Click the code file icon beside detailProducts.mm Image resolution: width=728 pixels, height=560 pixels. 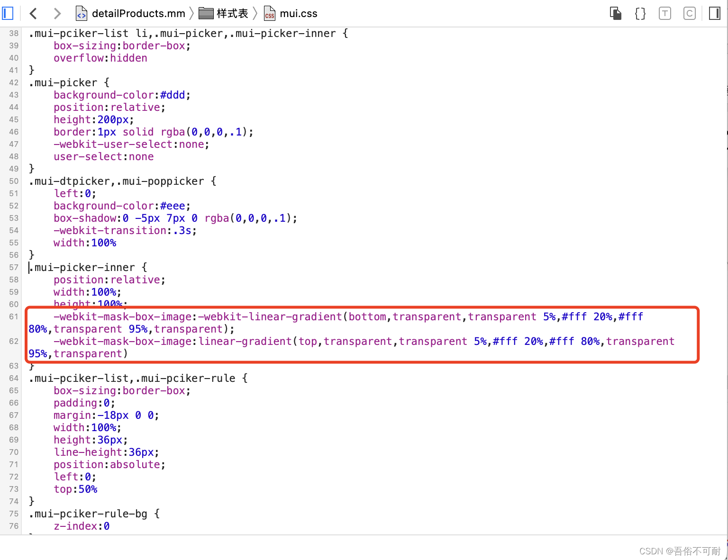(x=81, y=13)
